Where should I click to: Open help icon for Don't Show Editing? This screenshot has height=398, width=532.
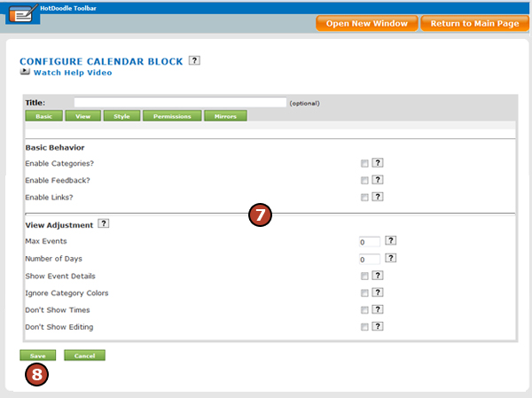click(x=378, y=326)
